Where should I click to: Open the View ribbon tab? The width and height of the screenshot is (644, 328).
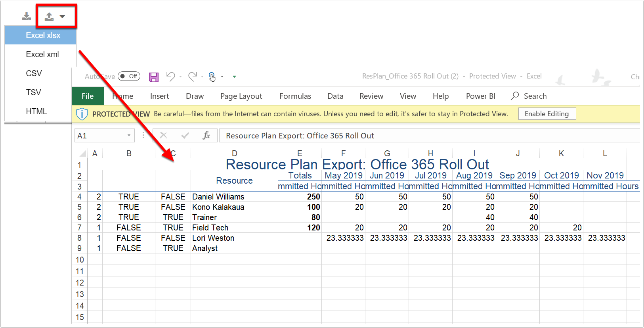[408, 96]
